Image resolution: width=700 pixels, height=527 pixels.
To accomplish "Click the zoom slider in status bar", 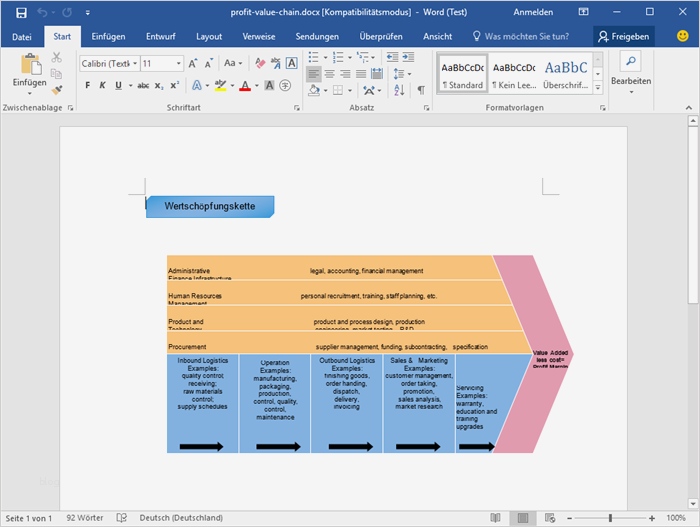I will tap(610, 518).
